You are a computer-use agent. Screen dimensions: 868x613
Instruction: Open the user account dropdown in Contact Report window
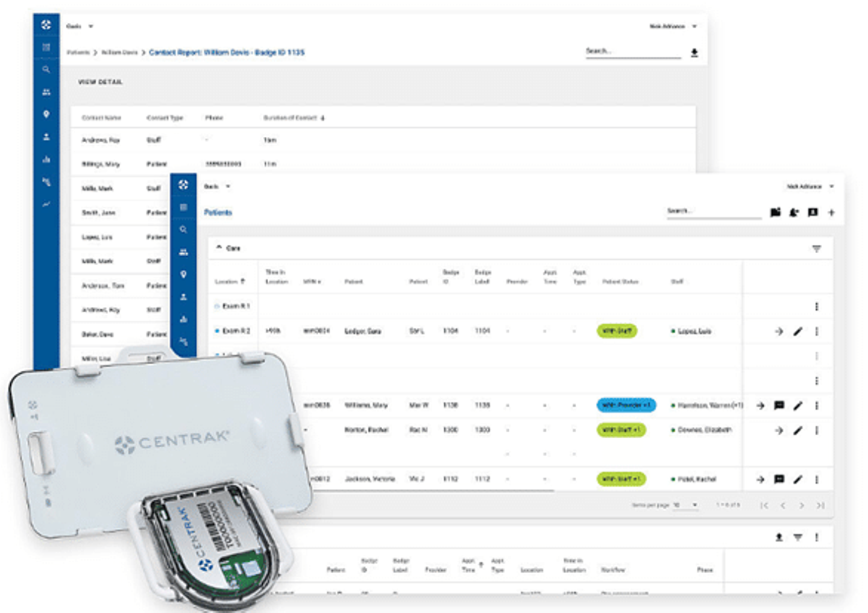tap(673, 27)
